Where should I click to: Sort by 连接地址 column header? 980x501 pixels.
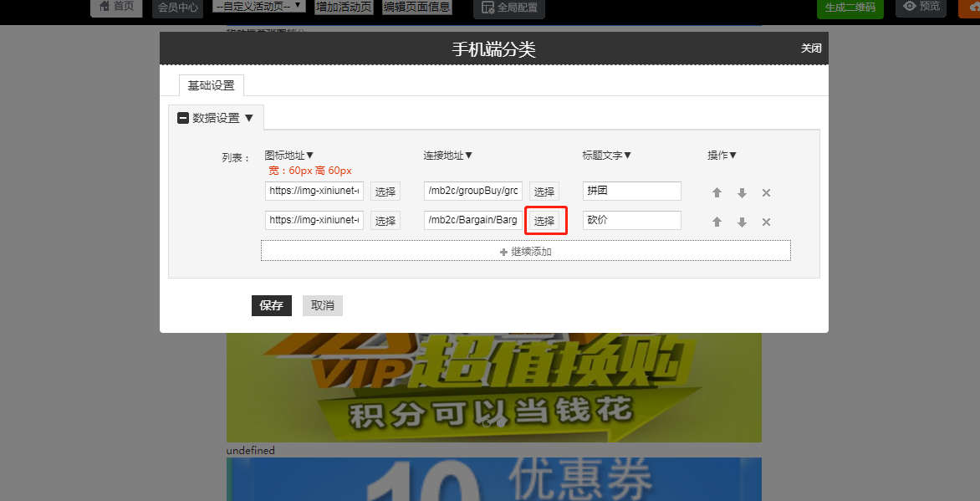coord(447,155)
